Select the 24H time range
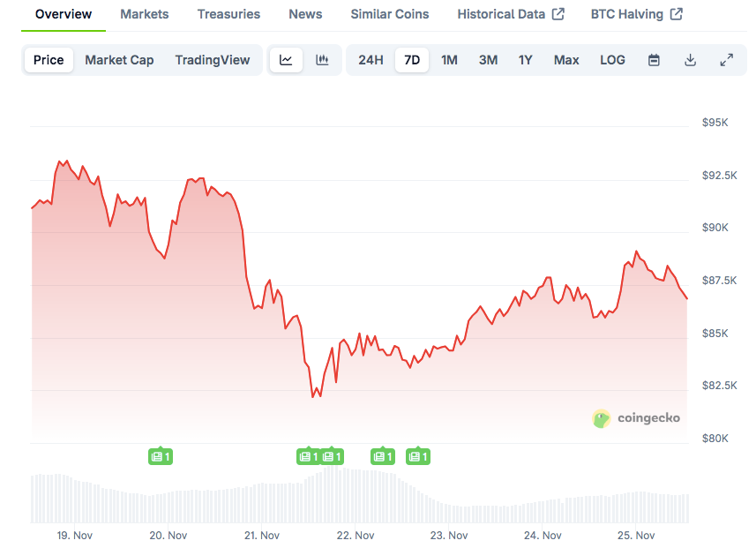Screen dimensions: 756x548 point(371,60)
